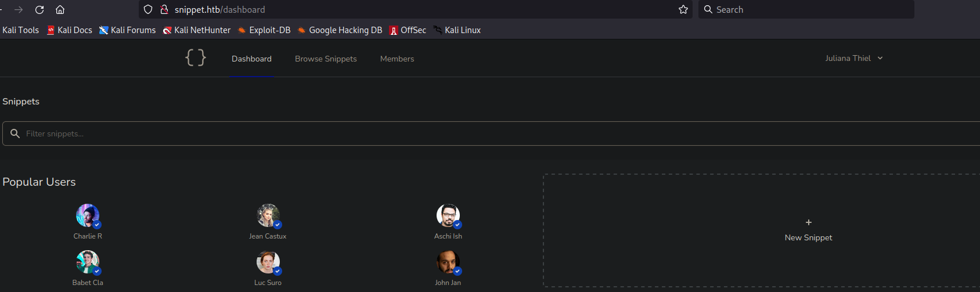Open Charlie R's profile avatar
The height and width of the screenshot is (292, 980).
tap(88, 215)
